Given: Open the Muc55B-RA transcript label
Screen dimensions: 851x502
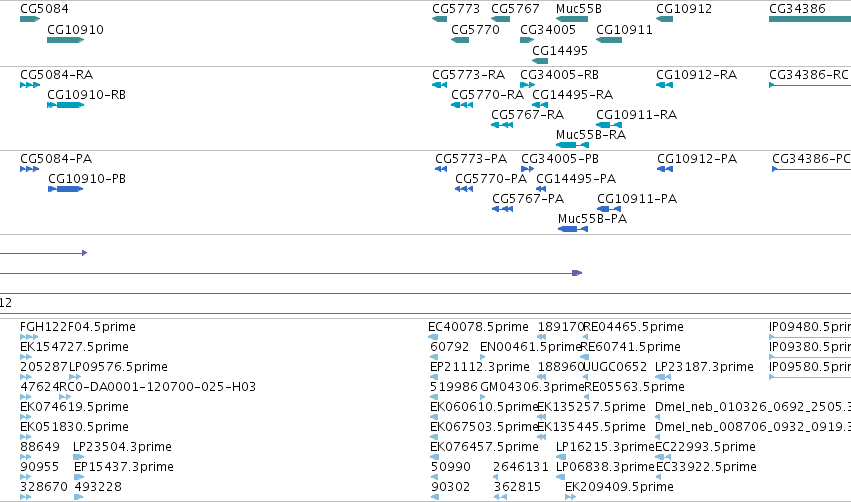Looking at the screenshot, I should click(590, 135).
